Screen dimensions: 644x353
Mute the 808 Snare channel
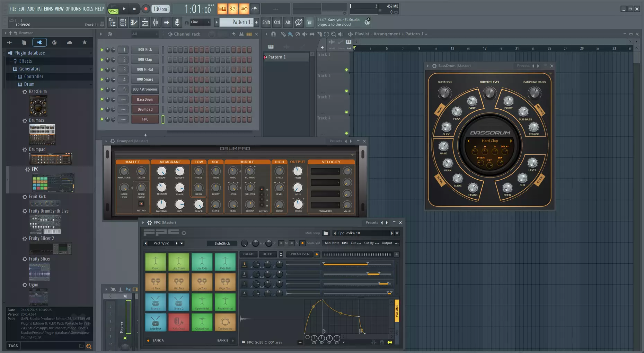click(102, 79)
